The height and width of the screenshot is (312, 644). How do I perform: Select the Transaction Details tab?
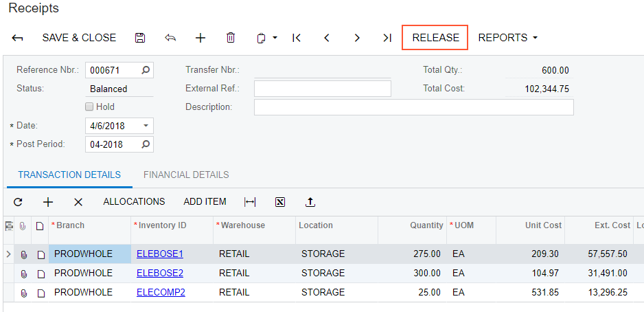click(69, 175)
